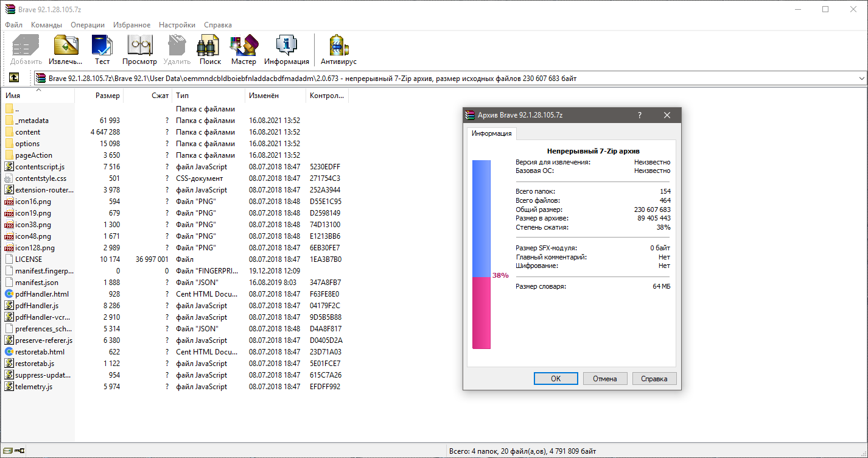Sort by the Сжат column header
Viewport: 868px width, 458px height.
click(x=148, y=96)
